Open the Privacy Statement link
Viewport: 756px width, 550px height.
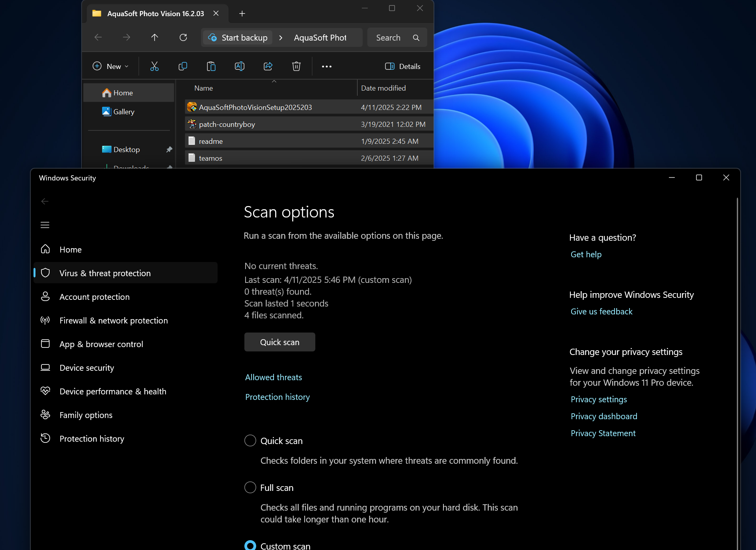pyautogui.click(x=603, y=433)
